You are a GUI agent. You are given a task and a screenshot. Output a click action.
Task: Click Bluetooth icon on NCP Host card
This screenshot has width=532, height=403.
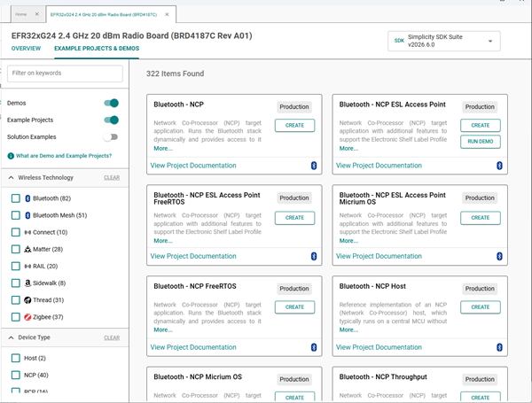[x=499, y=347]
